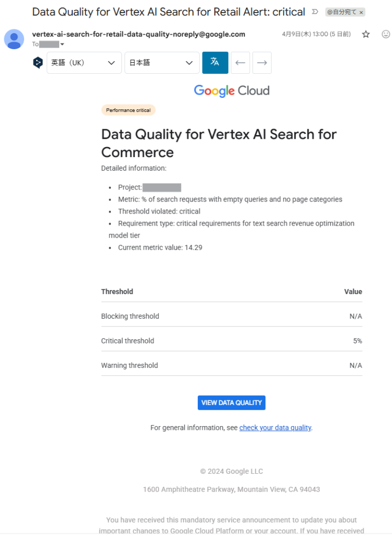Image resolution: width=392 pixels, height=536 pixels.
Task: Click the Detailed information: text
Action: 133,168
